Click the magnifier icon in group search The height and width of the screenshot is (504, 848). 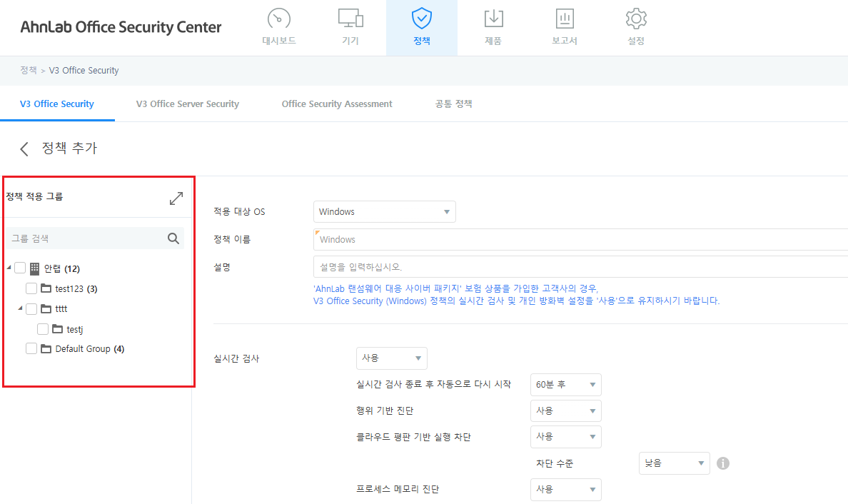173,238
